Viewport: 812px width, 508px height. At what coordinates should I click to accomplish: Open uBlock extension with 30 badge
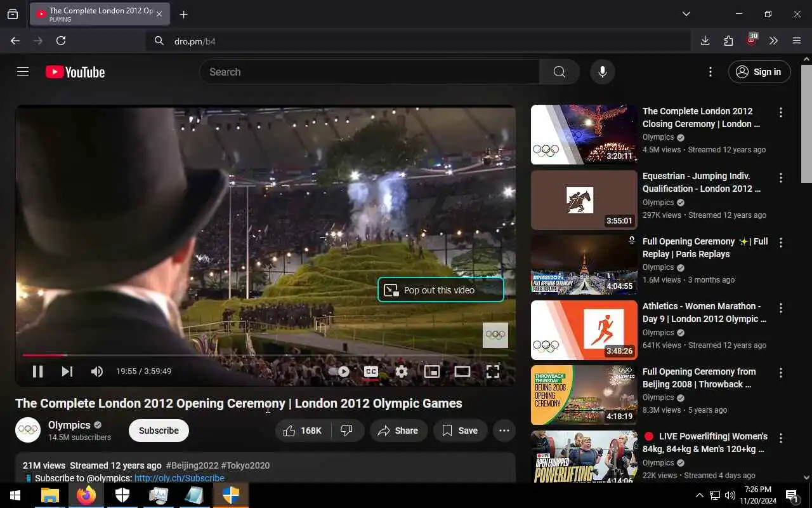752,40
